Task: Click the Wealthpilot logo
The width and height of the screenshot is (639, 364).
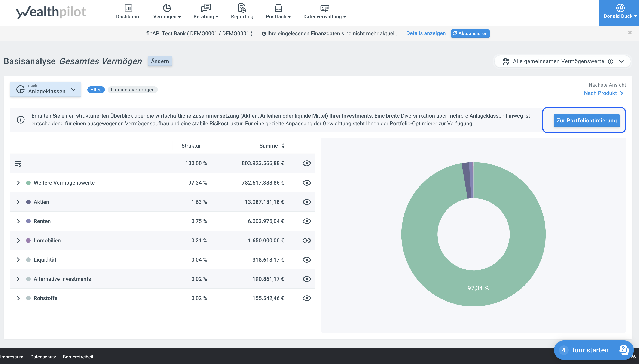Action: click(x=51, y=12)
